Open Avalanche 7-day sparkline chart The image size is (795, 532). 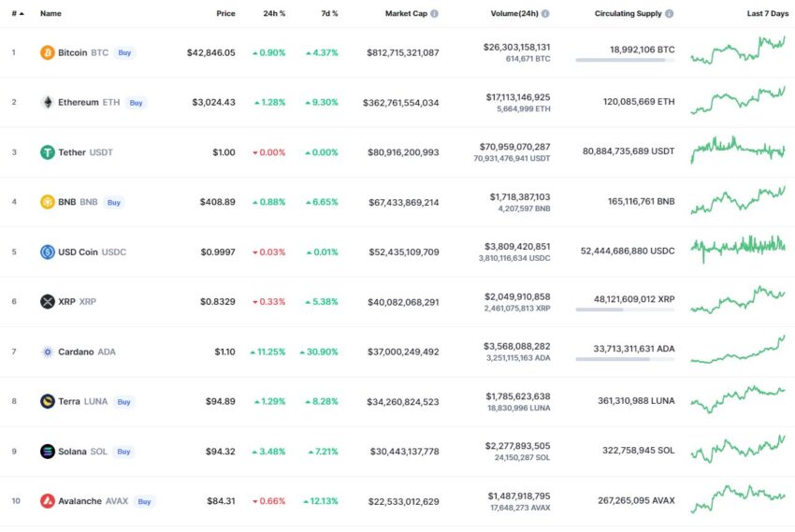tap(738, 499)
